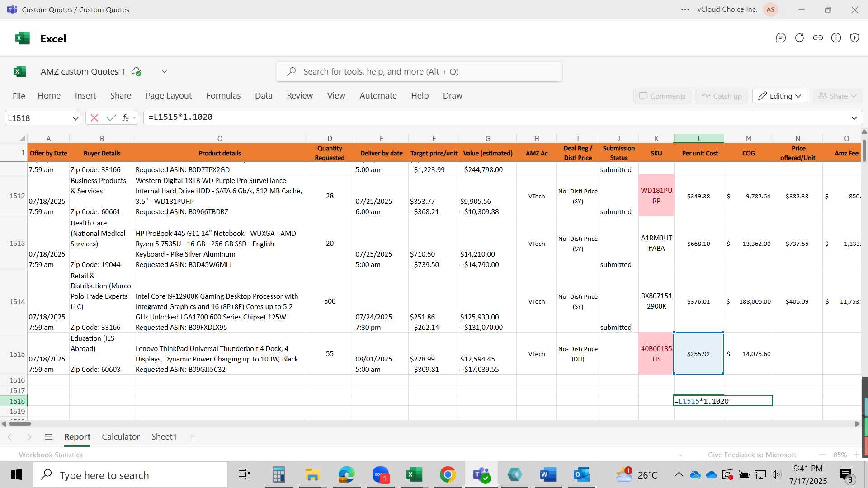Click the Excel logo next to file name
Viewport: 868px width, 488px height.
click(x=19, y=71)
